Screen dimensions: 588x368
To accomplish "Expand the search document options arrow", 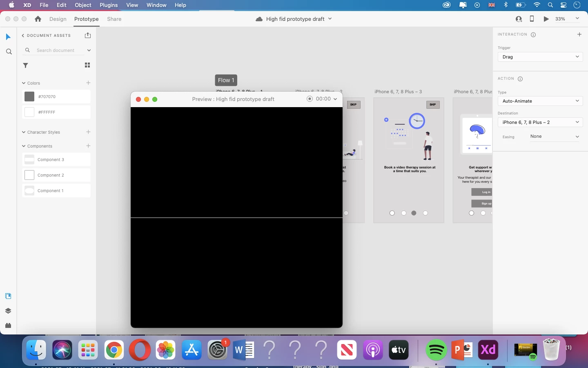I will [x=89, y=50].
